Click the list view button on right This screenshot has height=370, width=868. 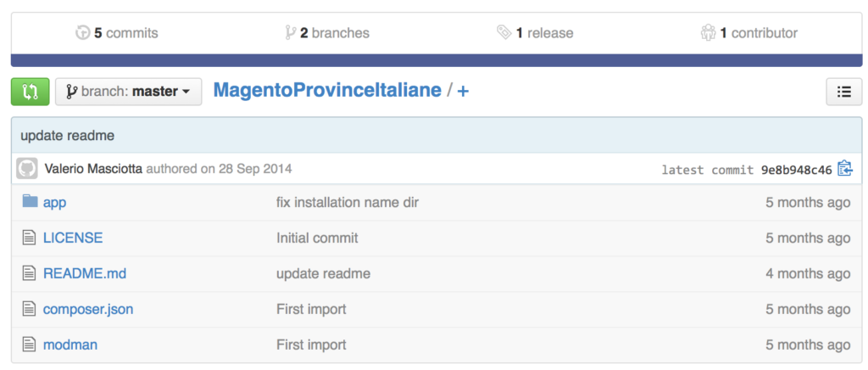click(x=843, y=92)
